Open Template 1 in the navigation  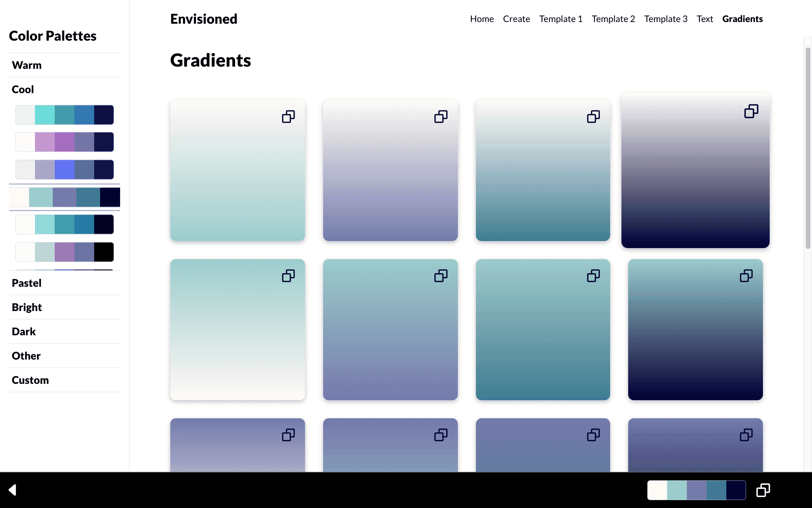[561, 19]
